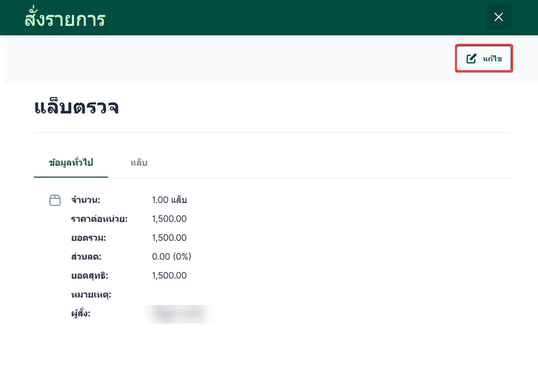Viewport: 538px width, 392px height.
Task: Click the unit price value beside ราคาต่อหน่วย
Action: [169, 219]
